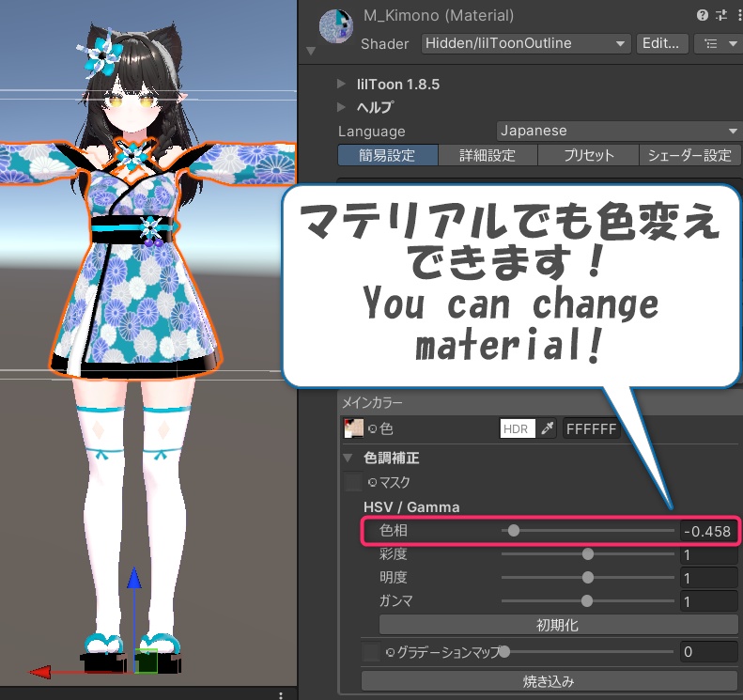Expand the ヘルプ section

[341, 107]
